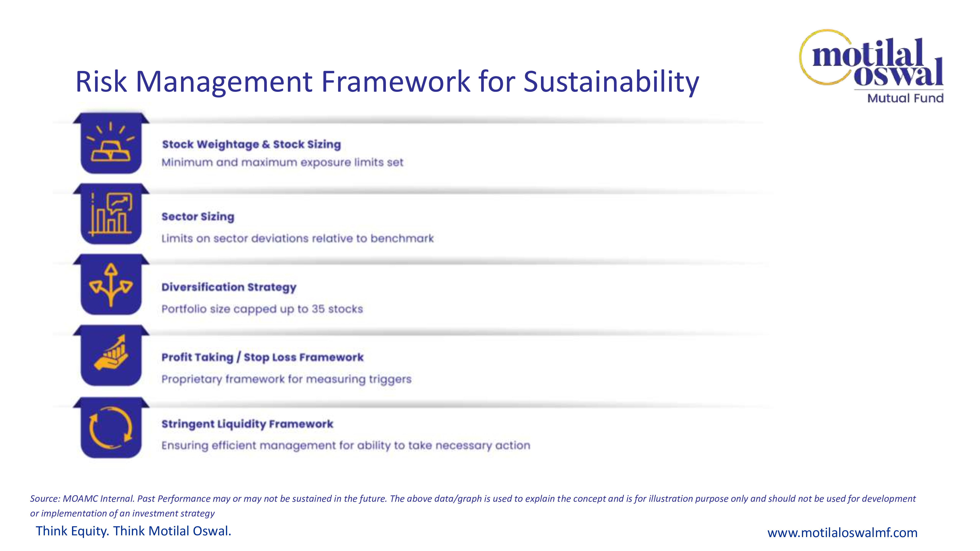Open the www.motilaloswalmf.com link
This screenshot has width=980, height=551.
tap(842, 532)
